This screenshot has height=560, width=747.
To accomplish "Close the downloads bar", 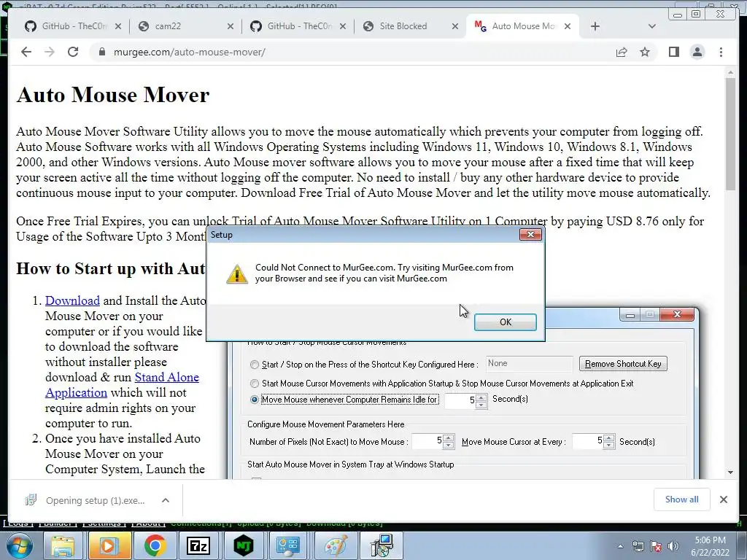I will (724, 499).
